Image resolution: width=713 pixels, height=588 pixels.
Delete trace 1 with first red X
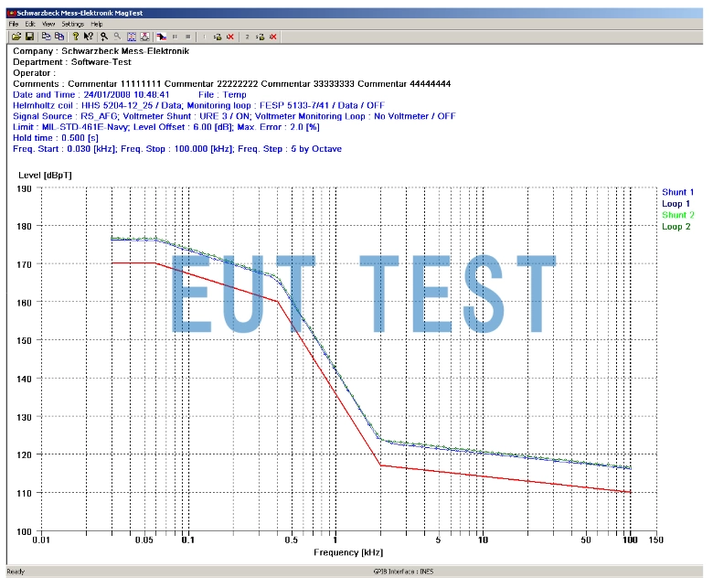[x=230, y=37]
